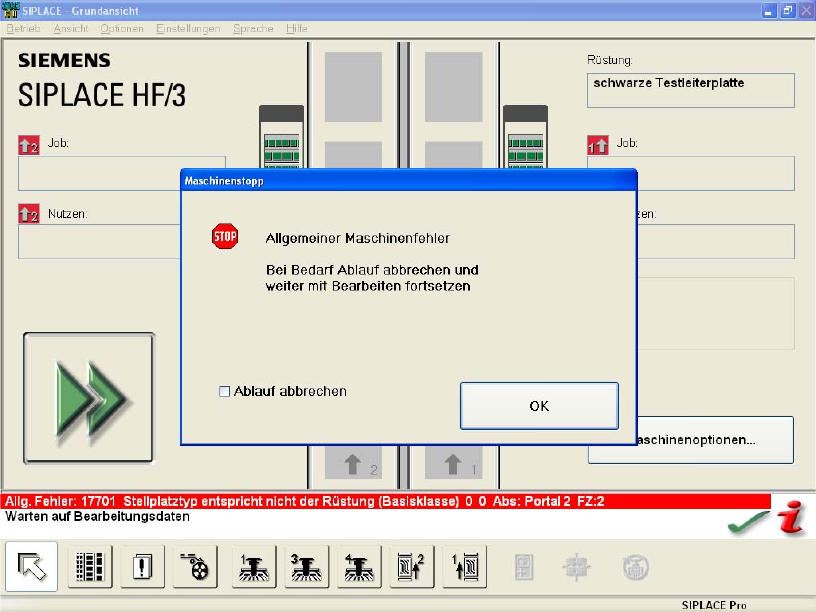Click the red lane 2 icon beside Job
Screen dimensions: 816x612
29,145
